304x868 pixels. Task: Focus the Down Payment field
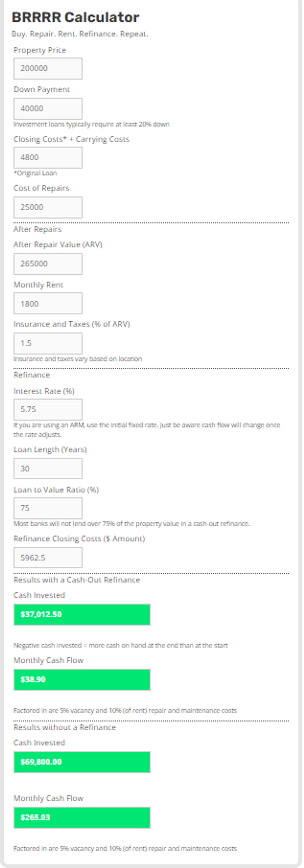coord(48,108)
